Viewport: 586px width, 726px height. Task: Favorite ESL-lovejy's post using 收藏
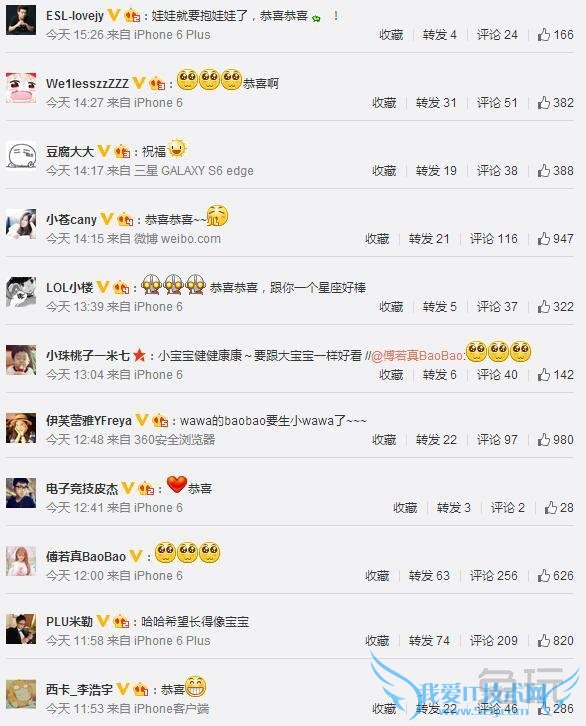[391, 35]
